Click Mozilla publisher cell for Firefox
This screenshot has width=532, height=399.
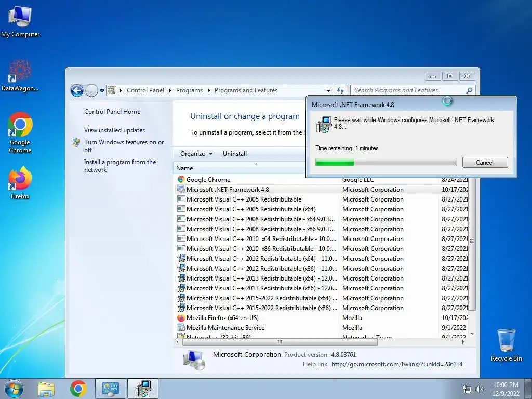(352, 318)
